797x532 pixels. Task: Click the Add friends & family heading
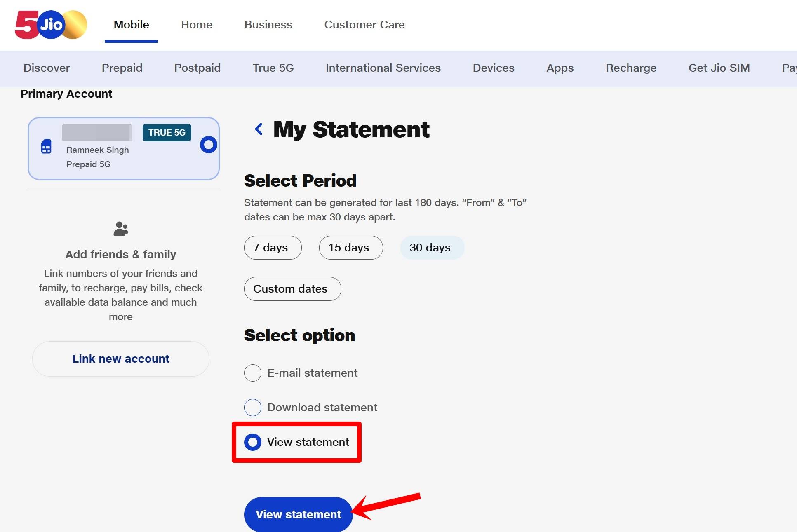[x=121, y=255]
